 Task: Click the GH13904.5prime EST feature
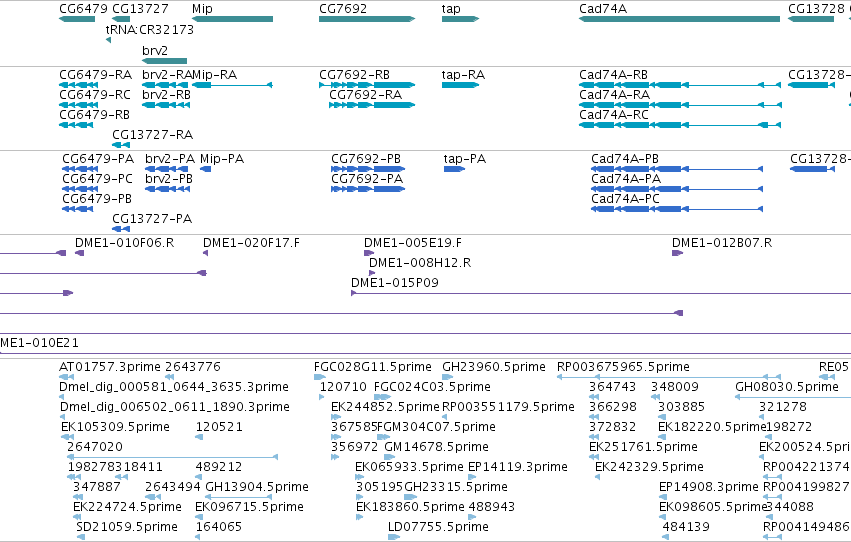239,497
